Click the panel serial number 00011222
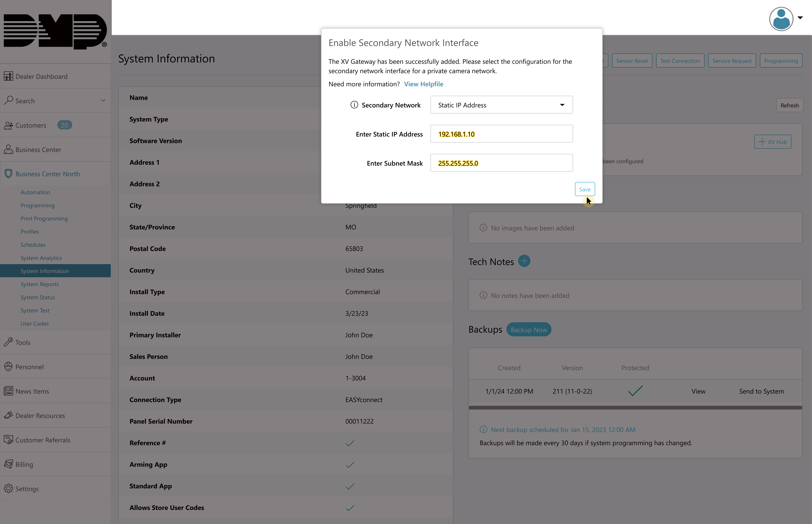 tap(360, 421)
